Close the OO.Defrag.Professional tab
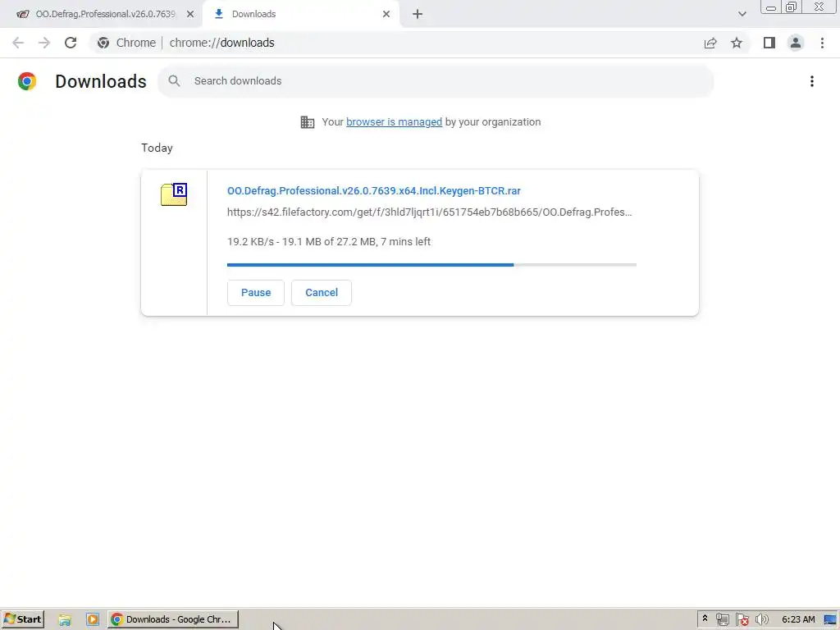Image resolution: width=840 pixels, height=630 pixels. [x=190, y=14]
